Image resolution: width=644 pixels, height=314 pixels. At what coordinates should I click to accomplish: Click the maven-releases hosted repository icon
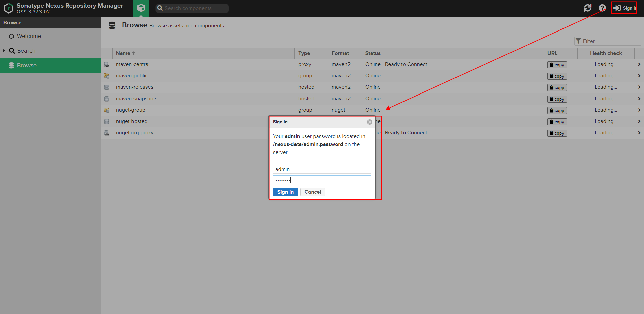107,87
